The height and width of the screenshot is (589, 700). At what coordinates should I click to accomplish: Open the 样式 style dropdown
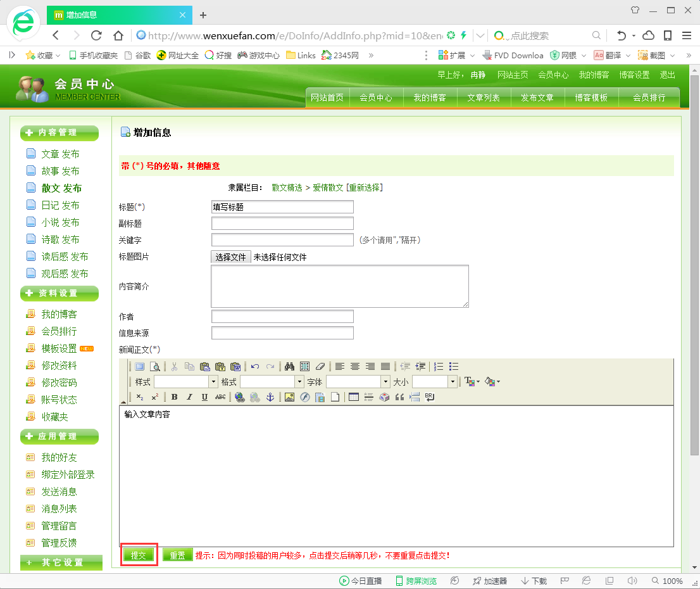pos(213,382)
